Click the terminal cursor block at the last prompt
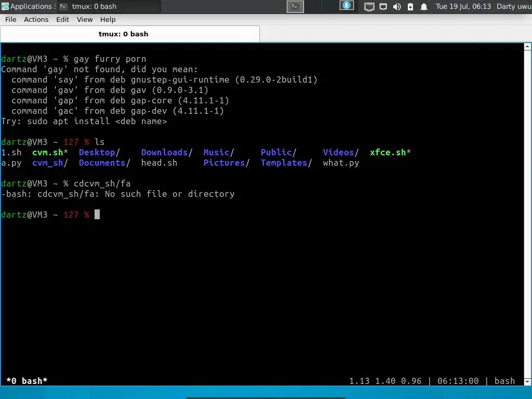The width and height of the screenshot is (532, 399). [x=97, y=215]
